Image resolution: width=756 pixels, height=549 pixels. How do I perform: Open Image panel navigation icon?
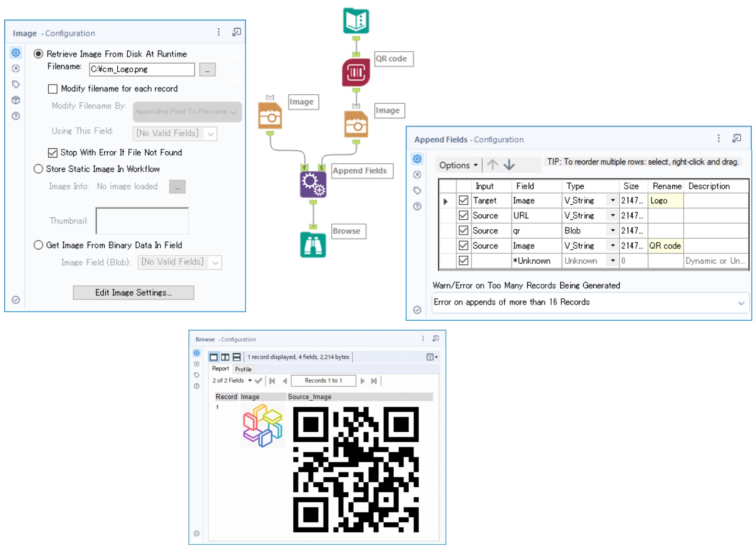pyautogui.click(x=16, y=68)
